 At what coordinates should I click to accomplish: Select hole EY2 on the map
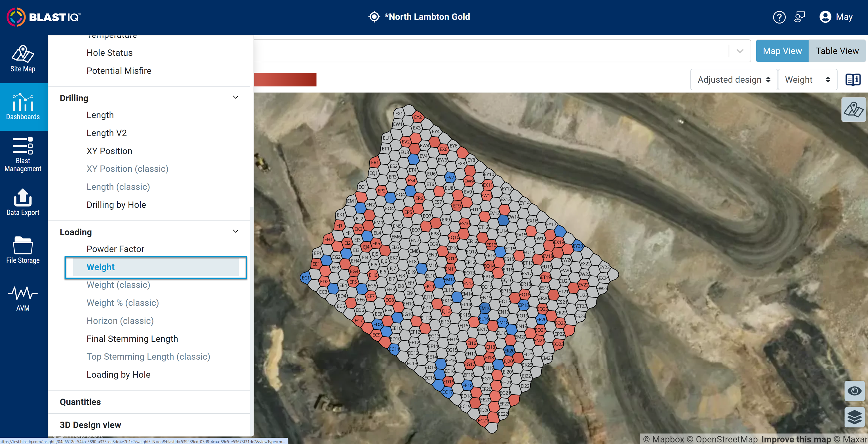(x=418, y=117)
